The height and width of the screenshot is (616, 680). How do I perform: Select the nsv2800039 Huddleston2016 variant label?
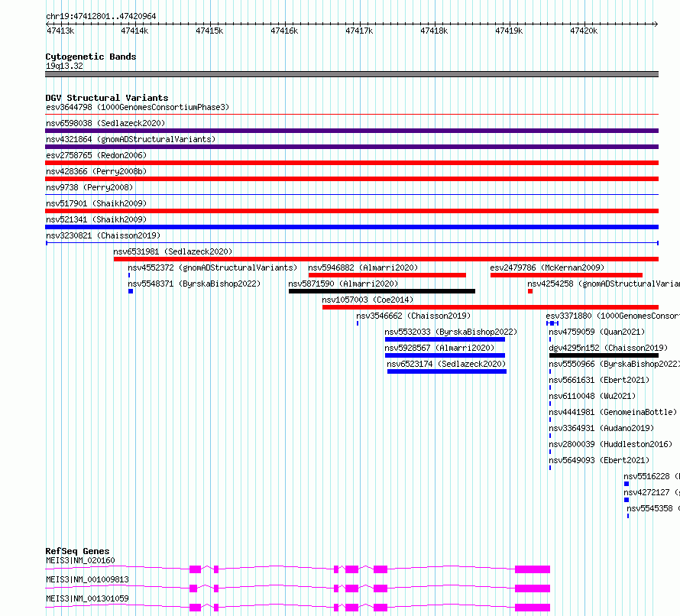610,444
